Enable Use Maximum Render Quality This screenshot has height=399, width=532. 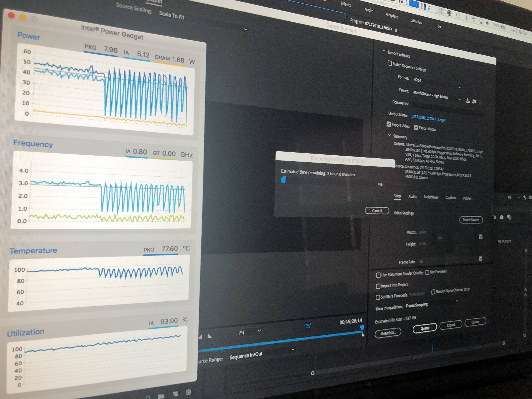[378, 275]
